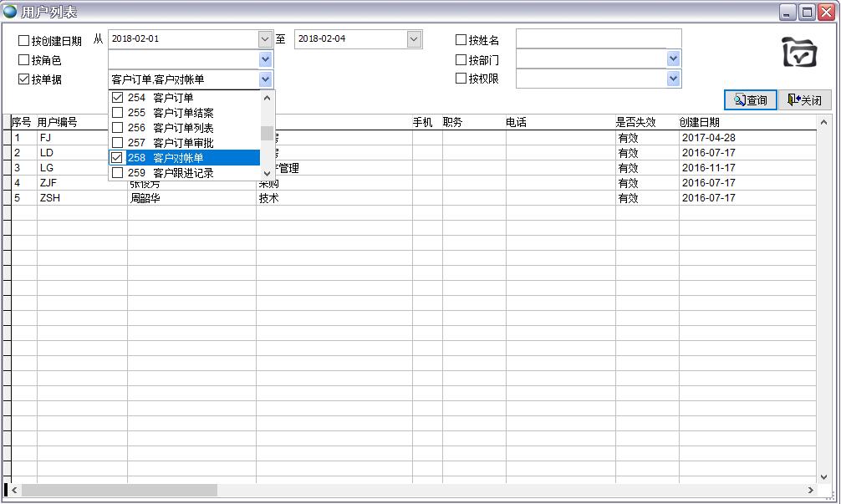Click the horizontal scrollbar right arrow
The image size is (841, 504).
click(x=810, y=490)
